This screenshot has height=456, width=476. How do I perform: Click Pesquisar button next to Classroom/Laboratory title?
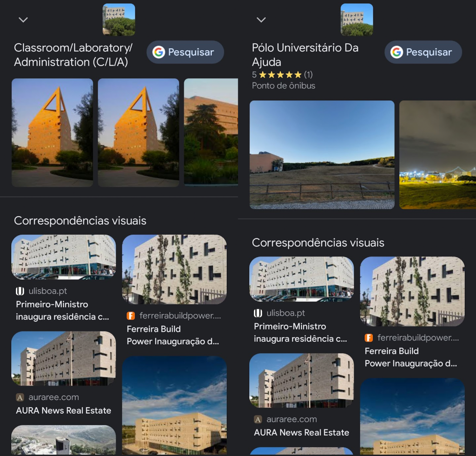click(185, 52)
